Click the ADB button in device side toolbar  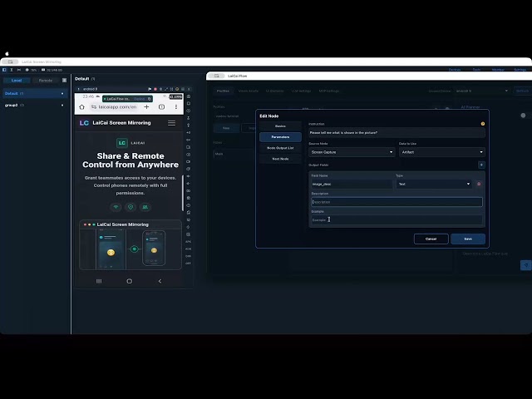(189, 249)
